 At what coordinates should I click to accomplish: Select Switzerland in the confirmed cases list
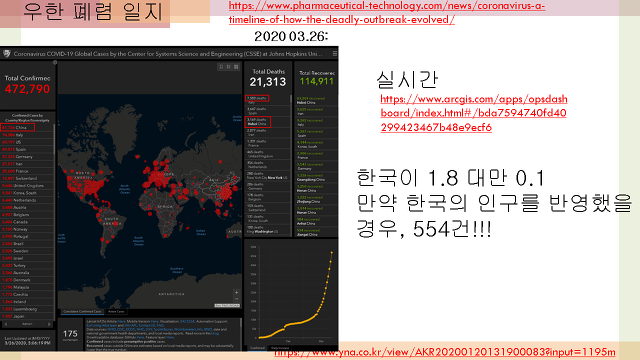point(27,178)
